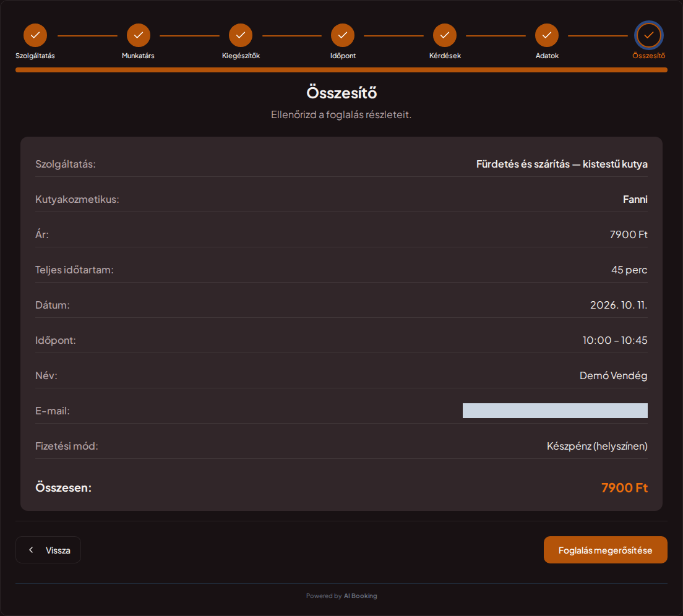Confirm booking with Foglalás megerősítése
The width and height of the screenshot is (683, 616).
click(x=606, y=550)
